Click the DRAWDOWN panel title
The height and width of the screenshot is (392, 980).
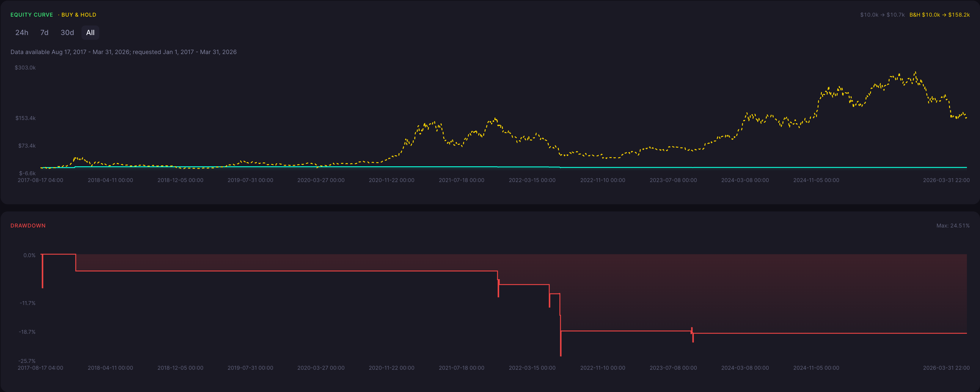point(28,226)
